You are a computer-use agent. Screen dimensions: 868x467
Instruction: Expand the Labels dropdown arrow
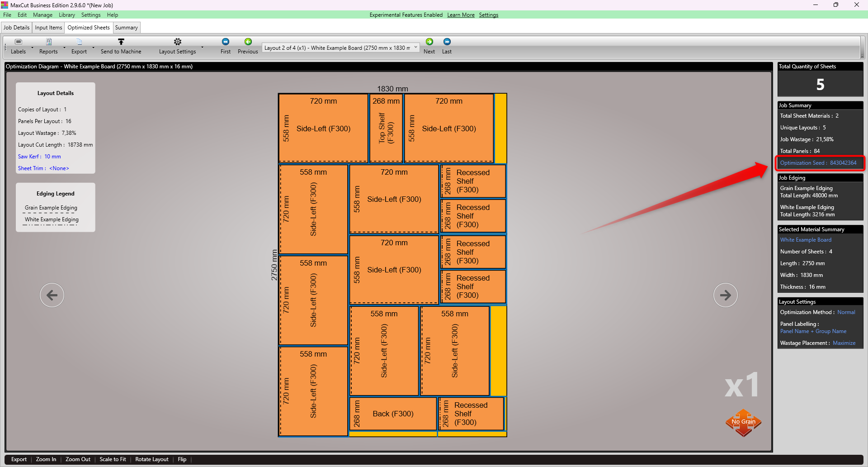pos(32,48)
